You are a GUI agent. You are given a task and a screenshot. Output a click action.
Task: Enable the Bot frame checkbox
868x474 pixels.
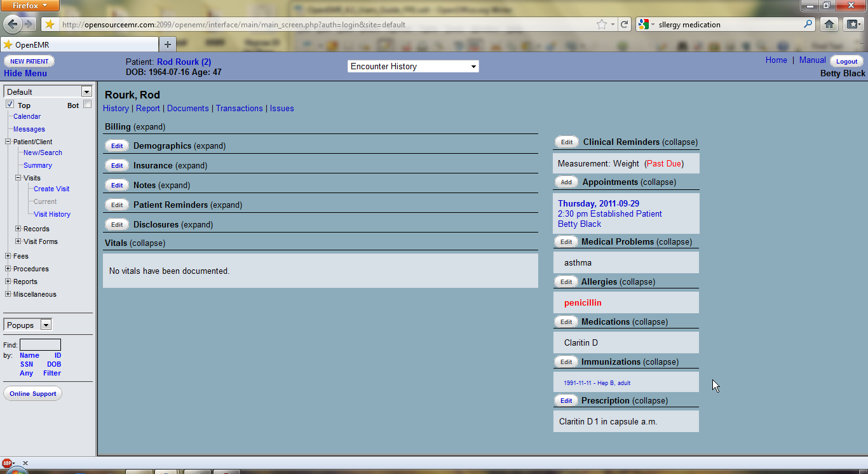click(x=88, y=104)
